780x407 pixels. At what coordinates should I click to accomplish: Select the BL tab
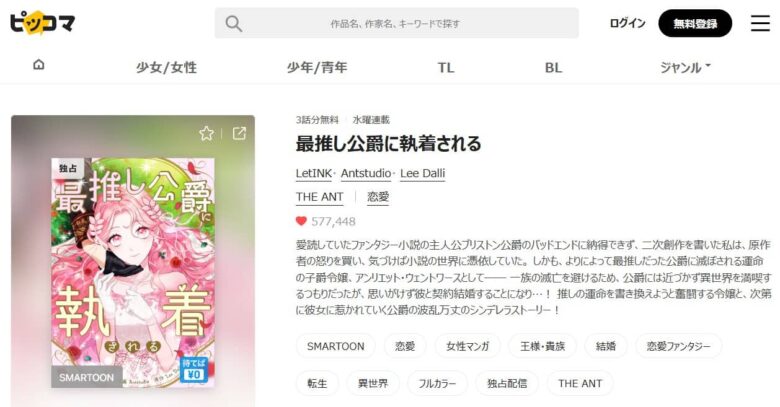click(553, 67)
